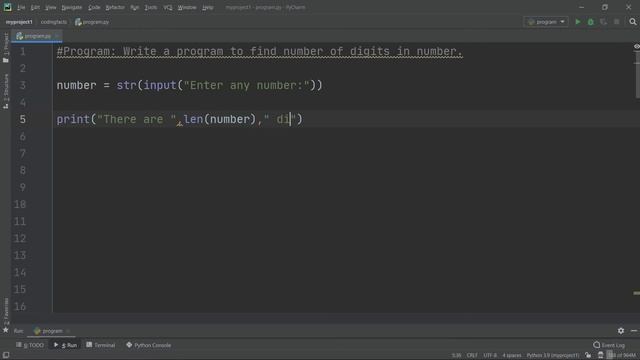Viewport: 640px width, 360px height.
Task: Open the Structure tool window sidebar button
Action: [x=6, y=91]
